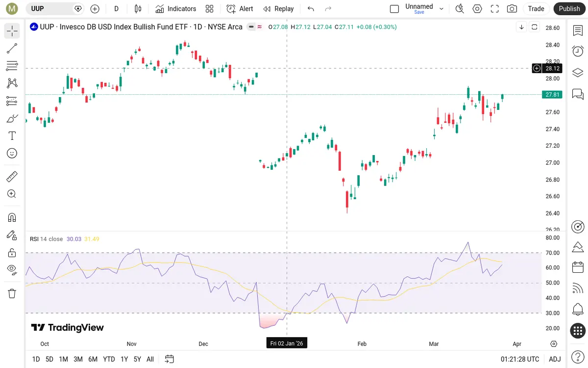Redo the chart action

[x=328, y=9]
